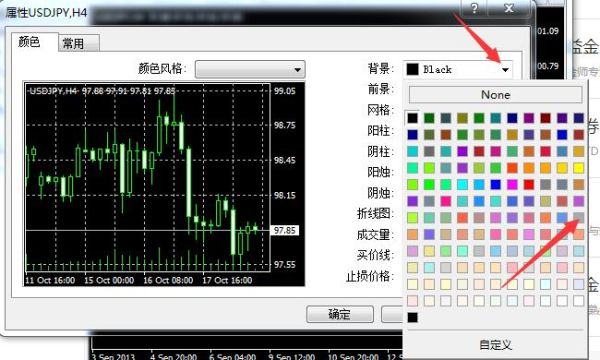Click the 97.85 current price label
The image size is (600, 360).
(285, 230)
